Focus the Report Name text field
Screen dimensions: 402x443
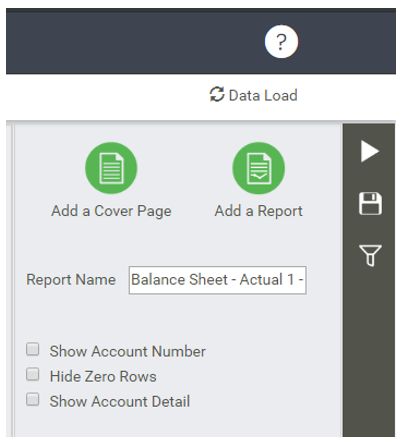[x=218, y=280]
